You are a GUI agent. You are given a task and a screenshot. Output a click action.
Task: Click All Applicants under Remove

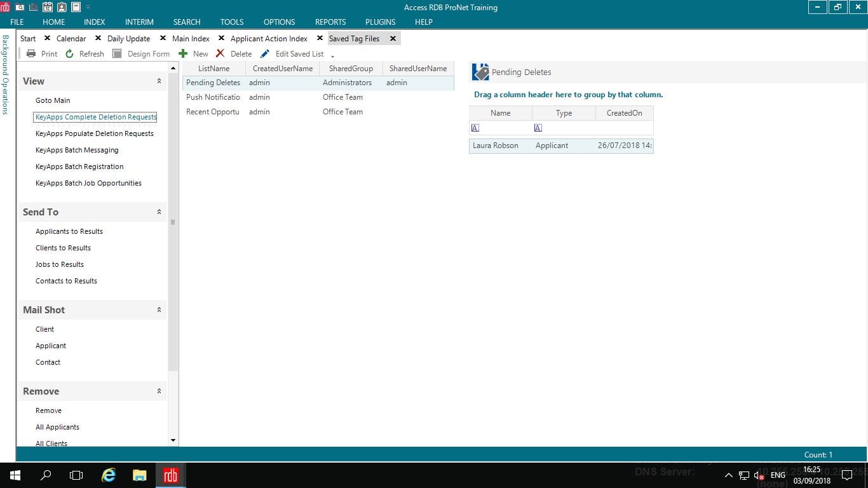[57, 427]
